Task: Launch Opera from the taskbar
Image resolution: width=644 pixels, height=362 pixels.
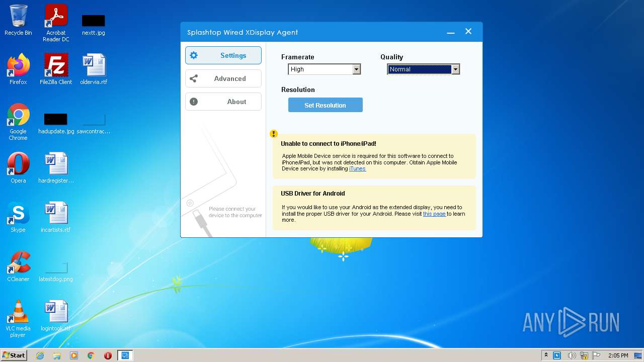Action: point(108,355)
